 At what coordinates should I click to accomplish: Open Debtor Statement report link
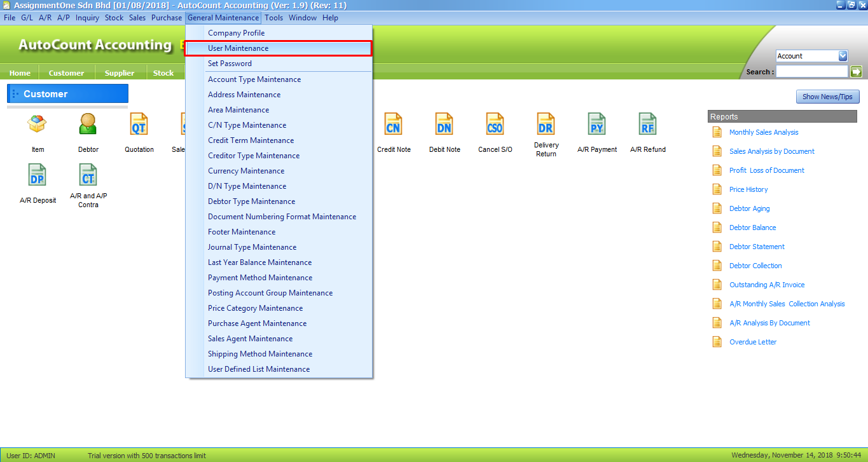click(757, 247)
